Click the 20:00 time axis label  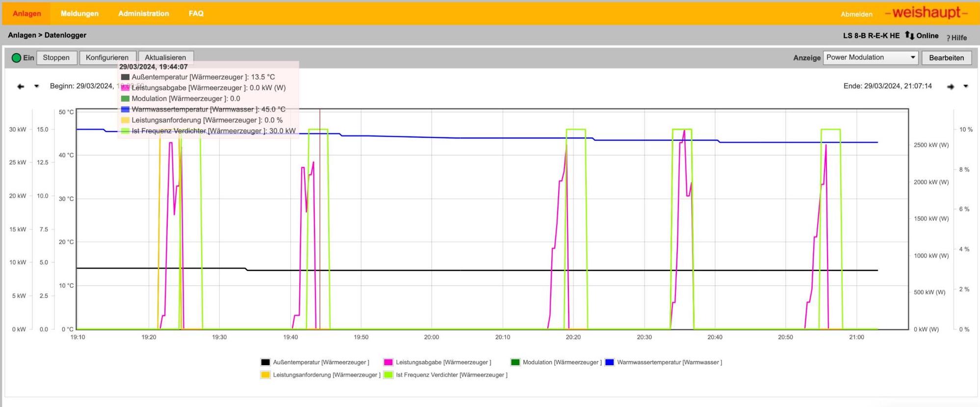pos(432,337)
